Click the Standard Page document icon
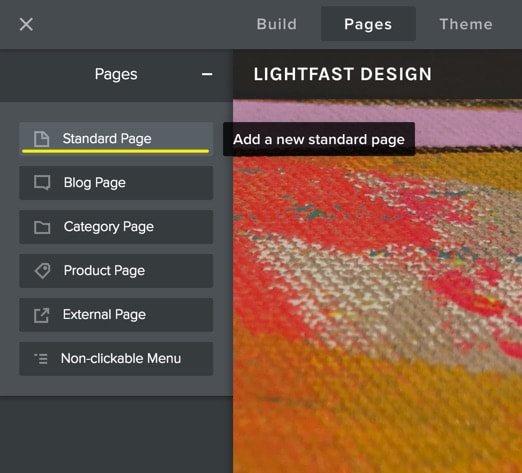Viewport: 522px width, 473px height. click(42, 139)
